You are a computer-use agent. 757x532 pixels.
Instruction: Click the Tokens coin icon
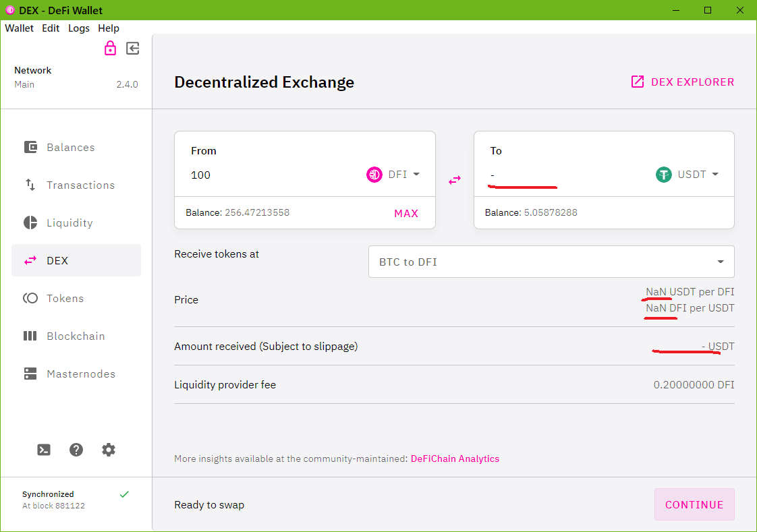click(30, 298)
